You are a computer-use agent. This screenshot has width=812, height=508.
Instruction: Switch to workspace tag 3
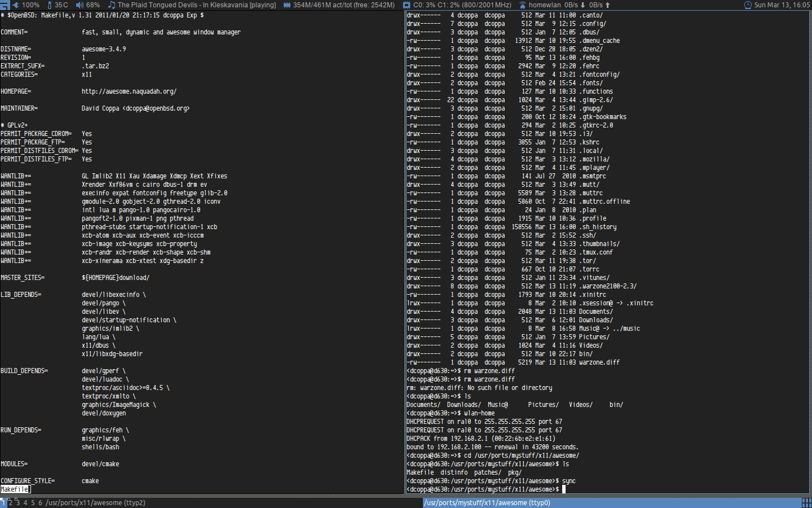click(17, 502)
